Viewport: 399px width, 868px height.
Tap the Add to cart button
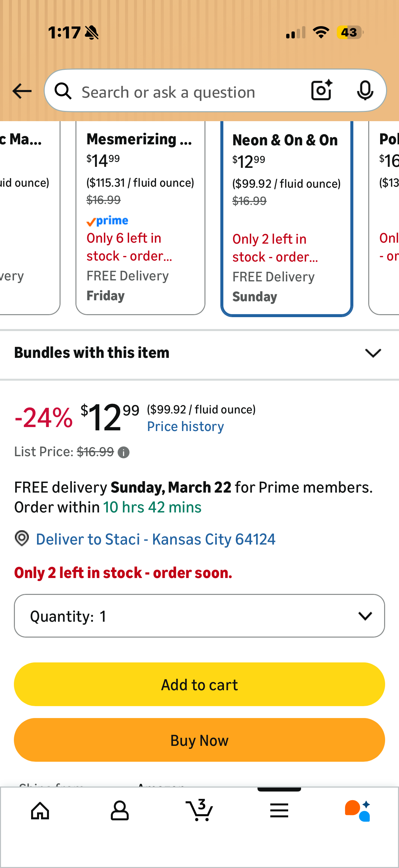[199, 684]
